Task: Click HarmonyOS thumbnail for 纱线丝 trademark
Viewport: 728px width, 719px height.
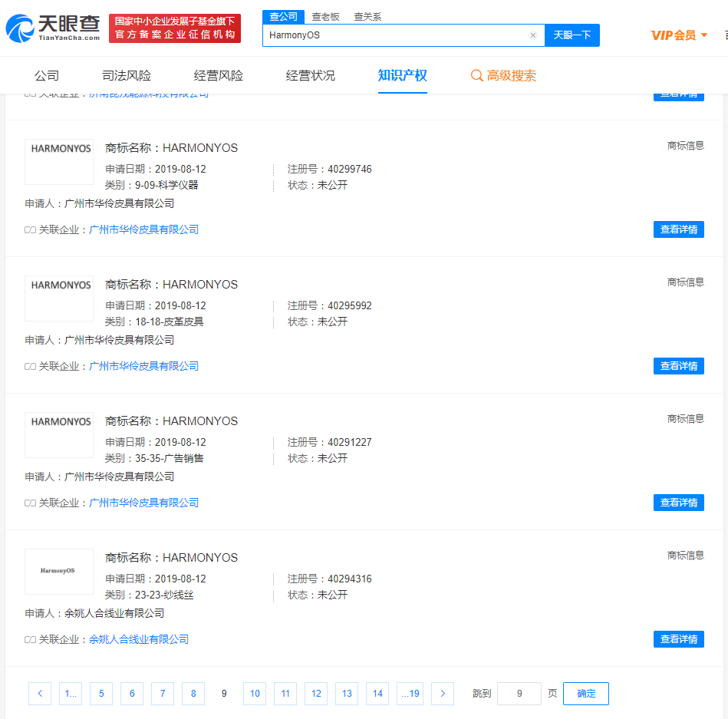Action: click(x=59, y=572)
